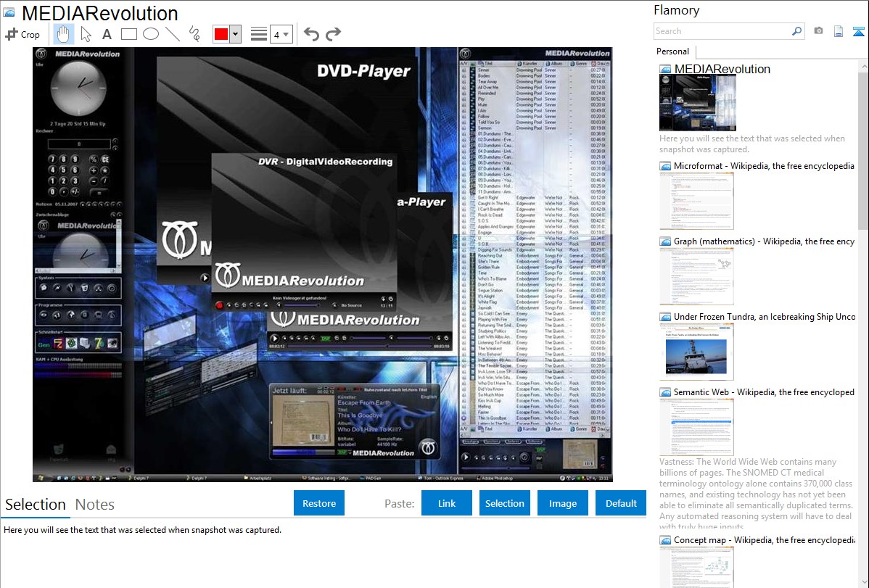Choose the straight line tool
Viewport: 869px width, 588px height.
(173, 34)
